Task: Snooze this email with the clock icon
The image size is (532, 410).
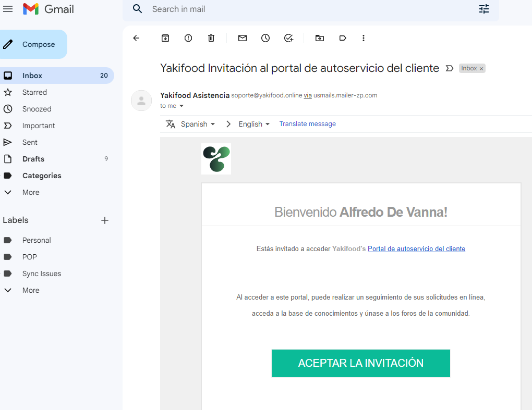Action: point(265,38)
